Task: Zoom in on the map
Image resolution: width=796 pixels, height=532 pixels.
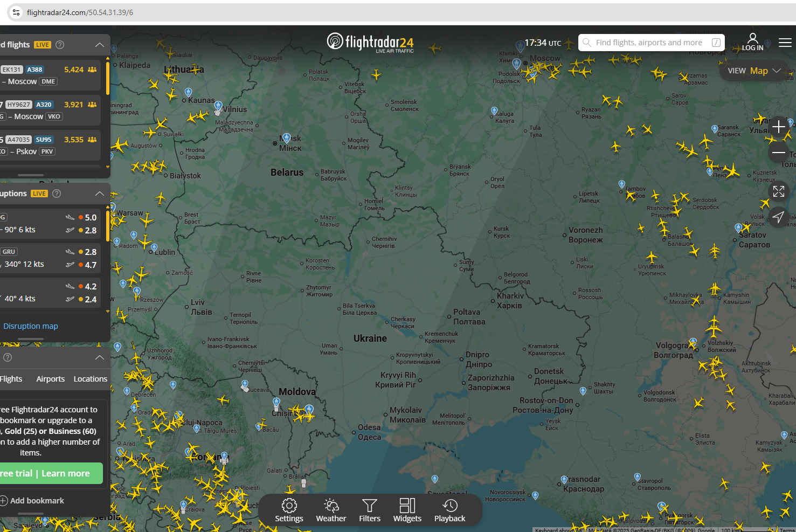Action: coord(778,127)
